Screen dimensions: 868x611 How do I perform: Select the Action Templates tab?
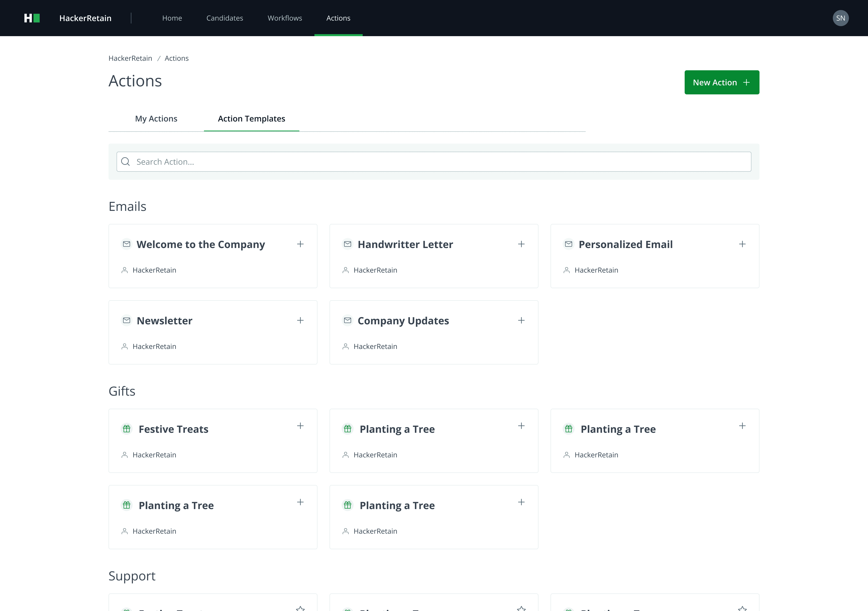251,119
